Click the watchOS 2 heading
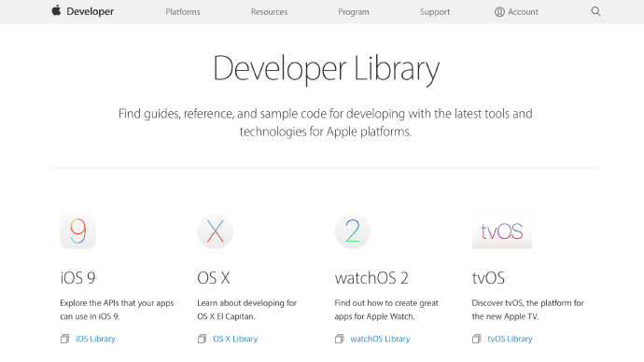This screenshot has height=362, width=644. pos(371,278)
